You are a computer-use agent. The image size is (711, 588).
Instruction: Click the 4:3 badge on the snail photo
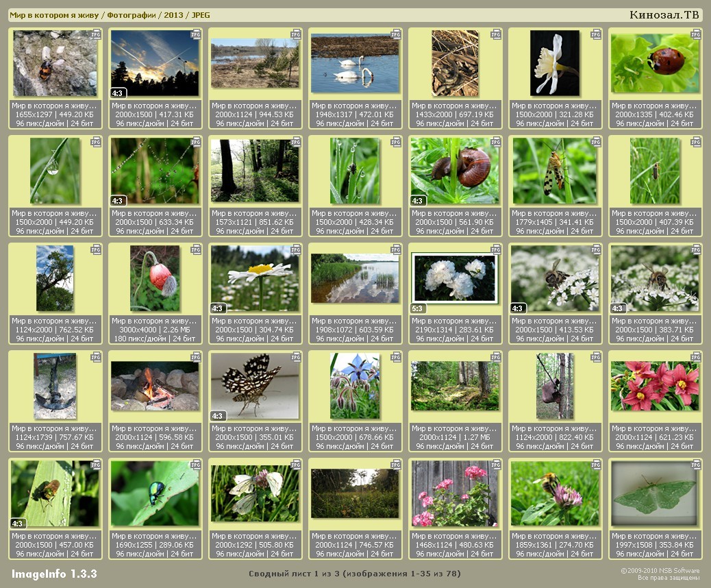[418, 201]
